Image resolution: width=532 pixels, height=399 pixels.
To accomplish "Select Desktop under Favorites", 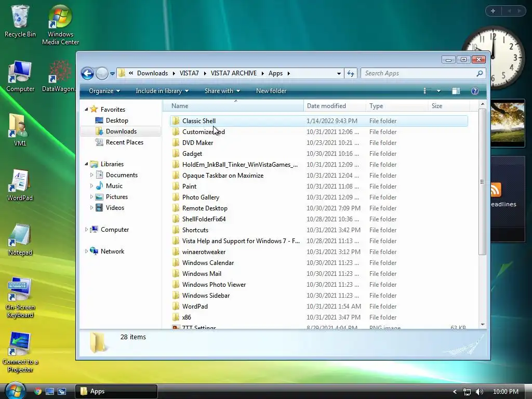I will click(117, 121).
